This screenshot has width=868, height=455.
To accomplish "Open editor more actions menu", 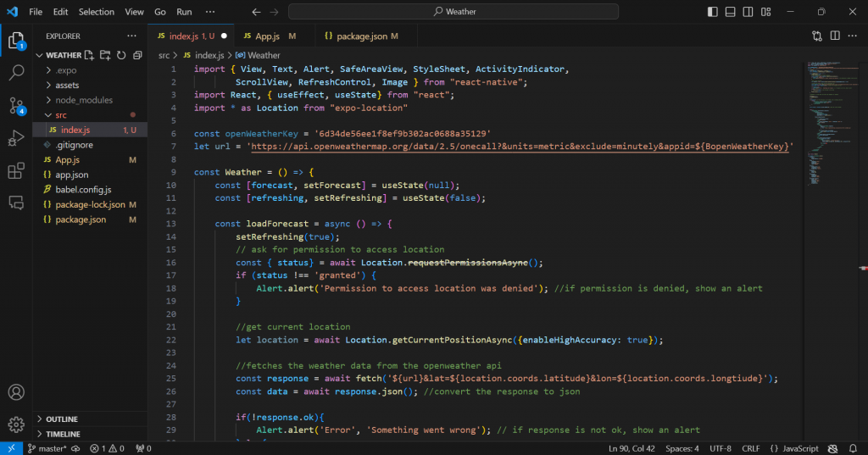I will click(853, 36).
